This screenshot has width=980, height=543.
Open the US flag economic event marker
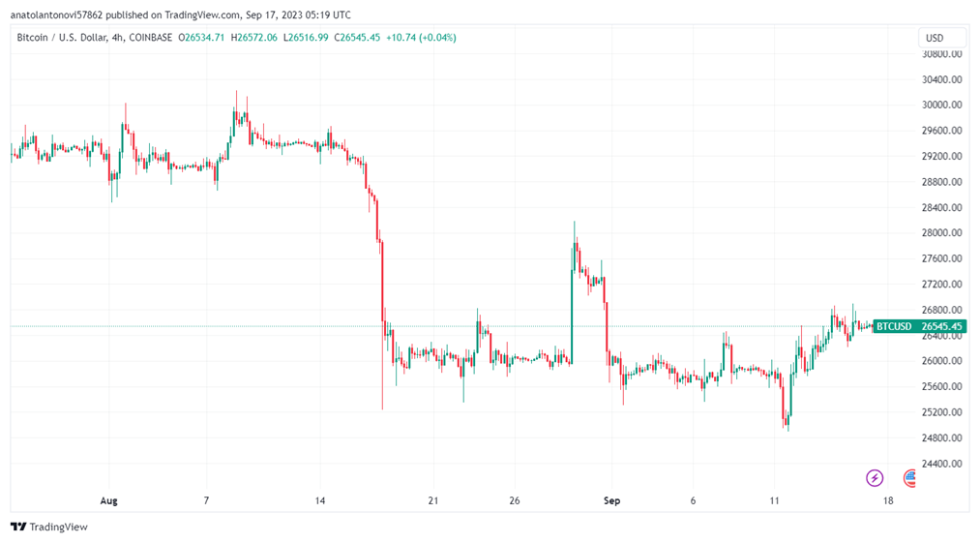911,477
